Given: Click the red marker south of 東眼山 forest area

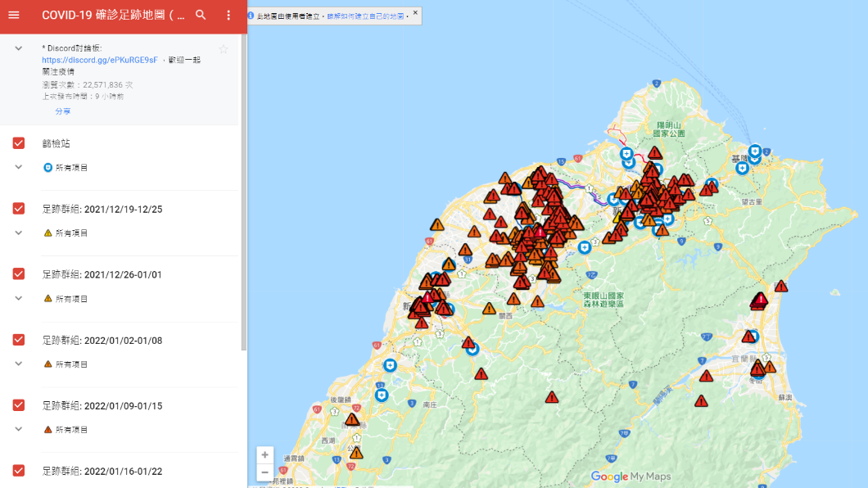Looking at the screenshot, I should 551,397.
